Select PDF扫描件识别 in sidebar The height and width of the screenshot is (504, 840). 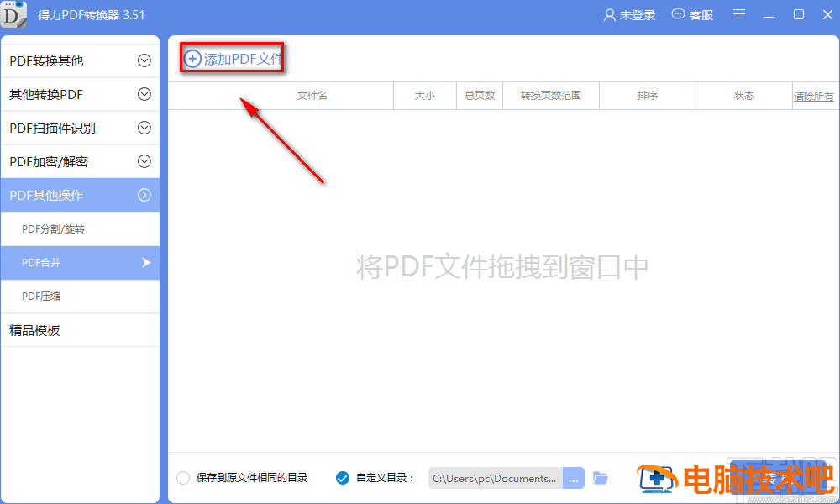80,128
